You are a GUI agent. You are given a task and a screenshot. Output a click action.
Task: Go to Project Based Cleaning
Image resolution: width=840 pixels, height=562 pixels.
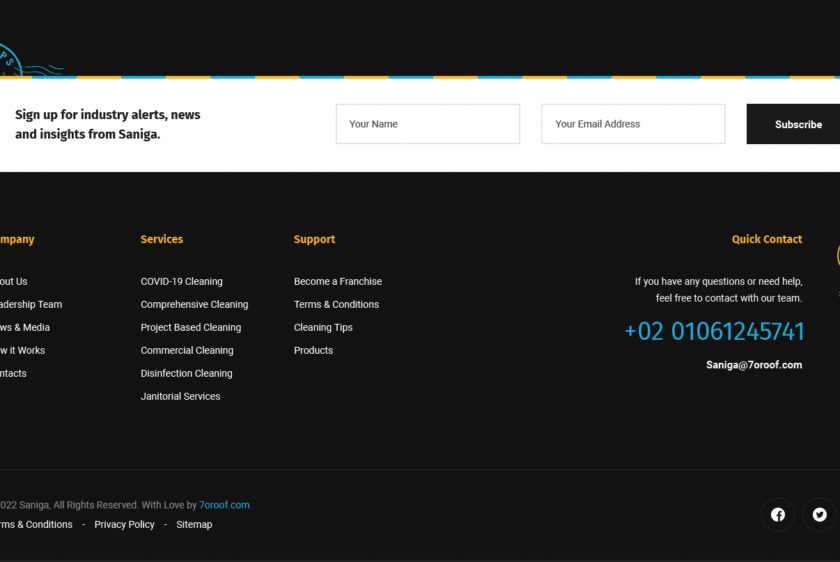pos(191,327)
